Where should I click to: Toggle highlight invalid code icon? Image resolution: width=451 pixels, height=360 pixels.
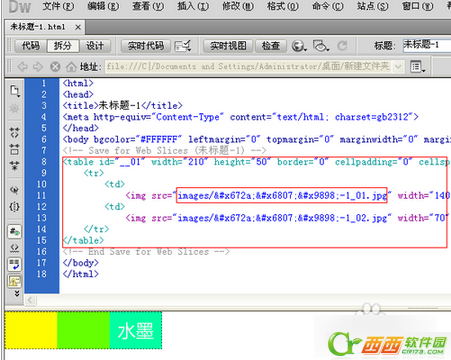point(14,248)
